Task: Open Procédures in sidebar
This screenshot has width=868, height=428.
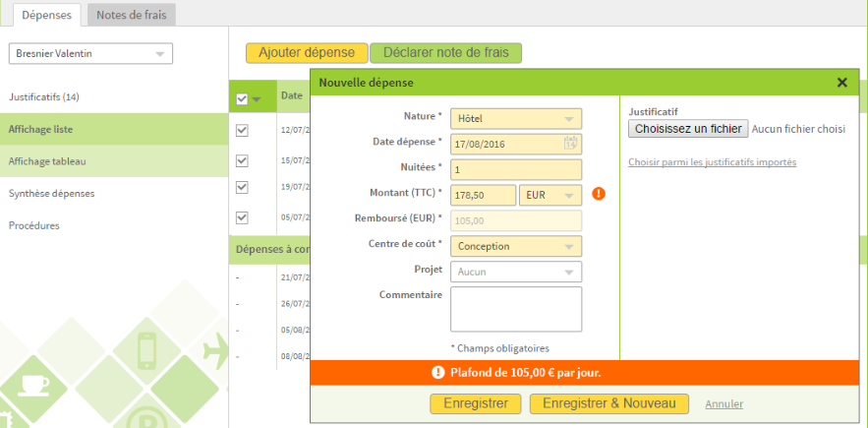Action: pos(33,225)
